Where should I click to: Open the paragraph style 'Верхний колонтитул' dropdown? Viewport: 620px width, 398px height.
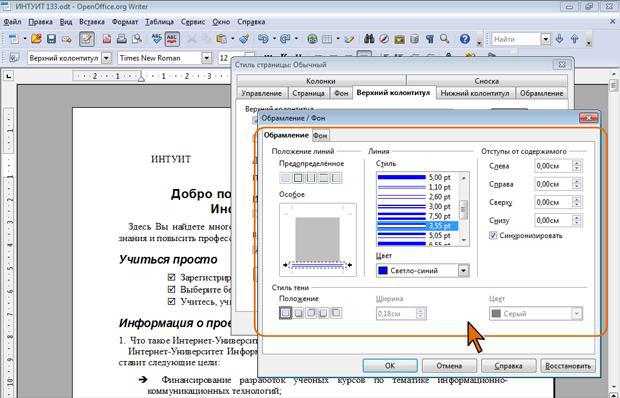(x=106, y=58)
